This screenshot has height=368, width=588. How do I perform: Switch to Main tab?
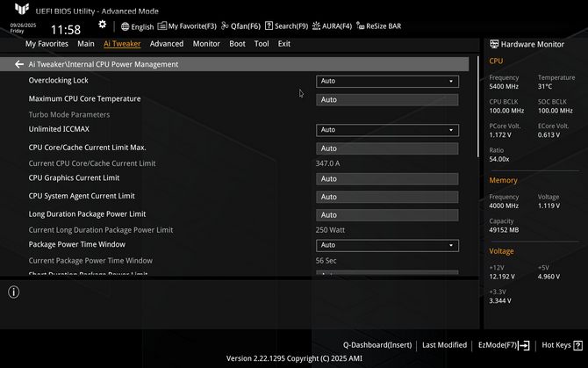pyautogui.click(x=86, y=44)
